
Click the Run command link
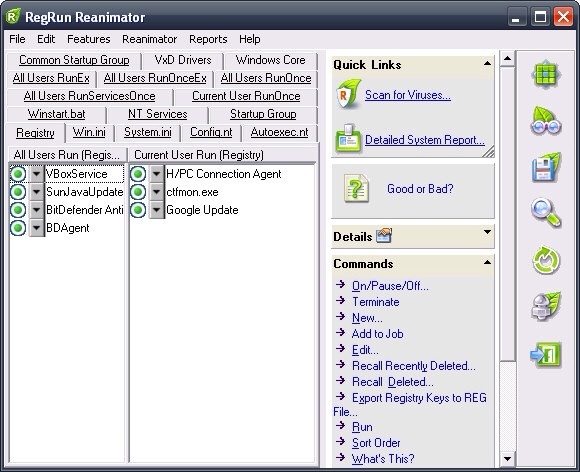pyautogui.click(x=362, y=427)
